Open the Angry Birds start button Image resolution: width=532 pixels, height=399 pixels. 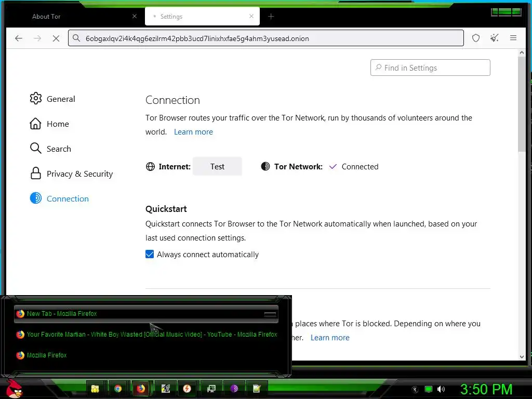14,389
